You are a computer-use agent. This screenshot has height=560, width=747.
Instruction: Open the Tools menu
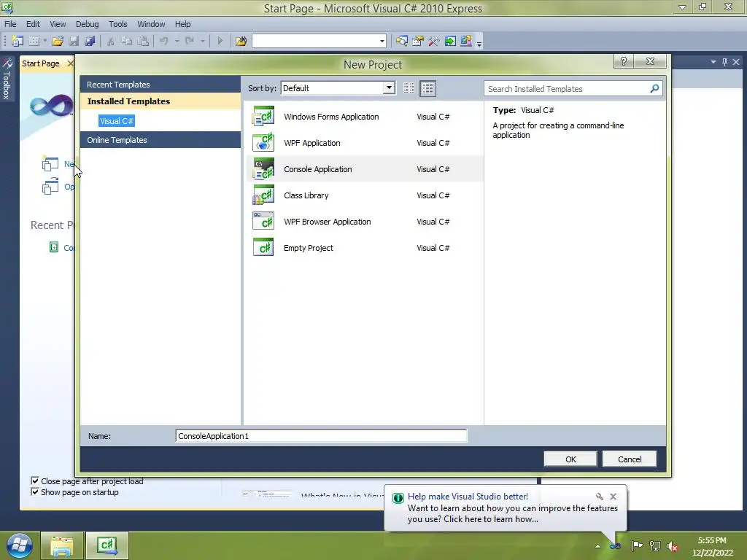coord(117,24)
